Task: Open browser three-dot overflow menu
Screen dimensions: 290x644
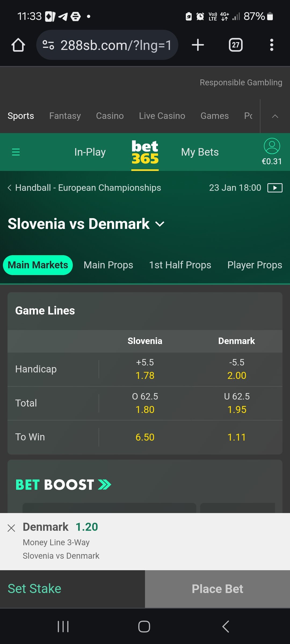Action: tap(272, 45)
